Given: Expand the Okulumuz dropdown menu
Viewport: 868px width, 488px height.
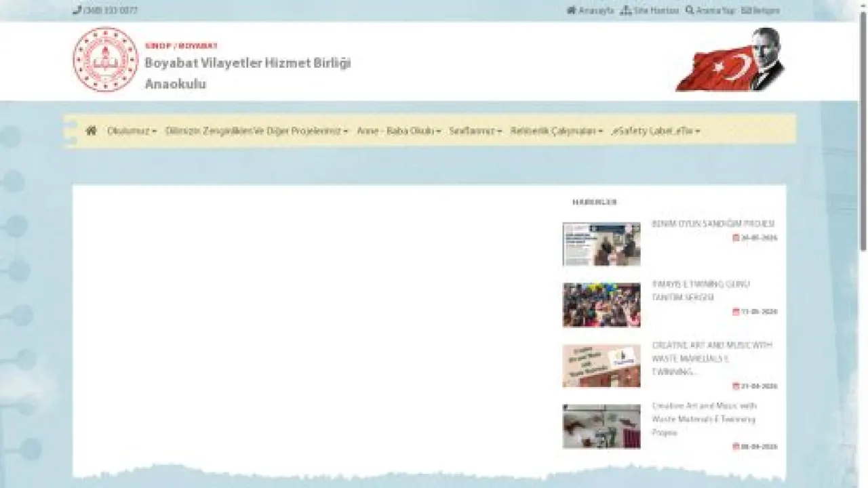Looking at the screenshot, I should tap(132, 131).
